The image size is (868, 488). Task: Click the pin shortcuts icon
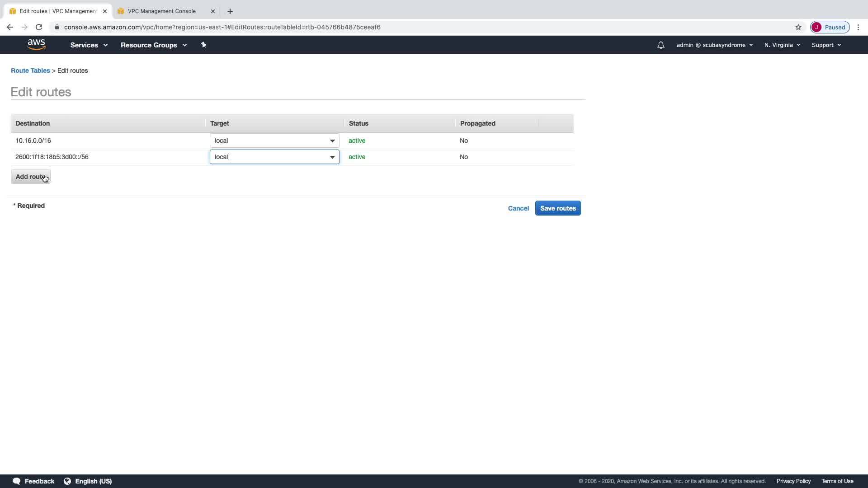click(203, 45)
